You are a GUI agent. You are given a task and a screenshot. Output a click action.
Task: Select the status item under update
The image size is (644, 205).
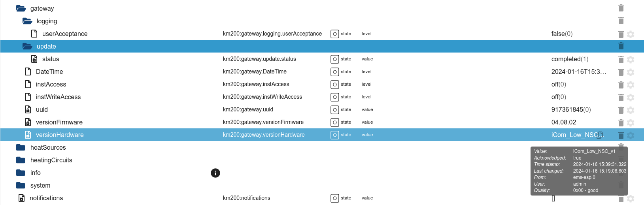[x=51, y=59]
